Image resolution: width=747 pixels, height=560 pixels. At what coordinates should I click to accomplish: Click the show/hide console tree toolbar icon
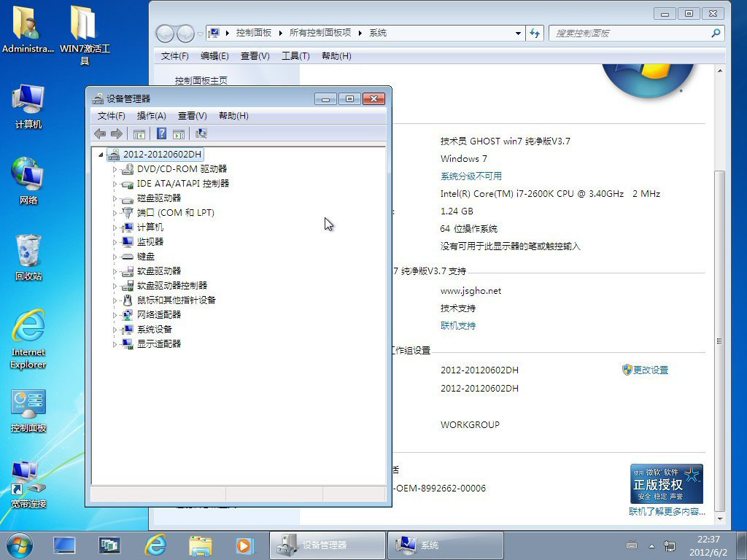[139, 133]
